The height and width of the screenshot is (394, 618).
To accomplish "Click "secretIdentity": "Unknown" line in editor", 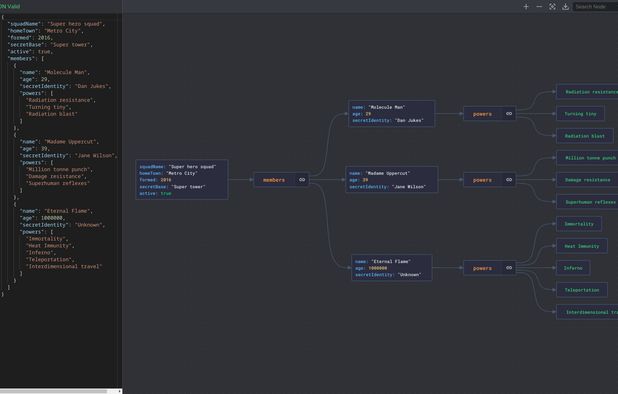I will pos(63,225).
